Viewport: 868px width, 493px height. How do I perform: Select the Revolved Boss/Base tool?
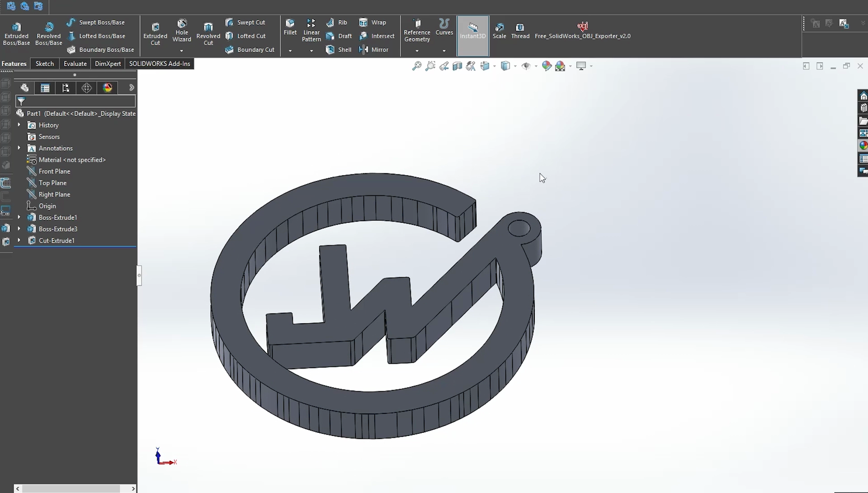pos(48,34)
